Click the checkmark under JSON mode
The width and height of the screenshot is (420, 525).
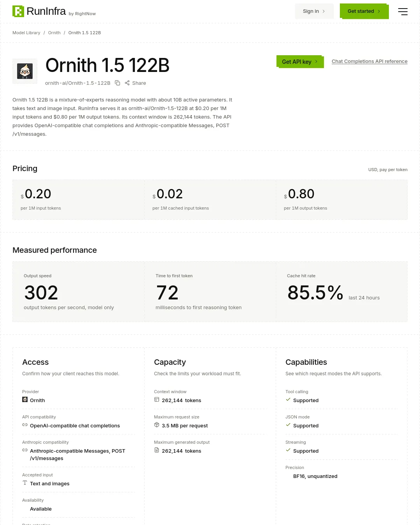288,425
